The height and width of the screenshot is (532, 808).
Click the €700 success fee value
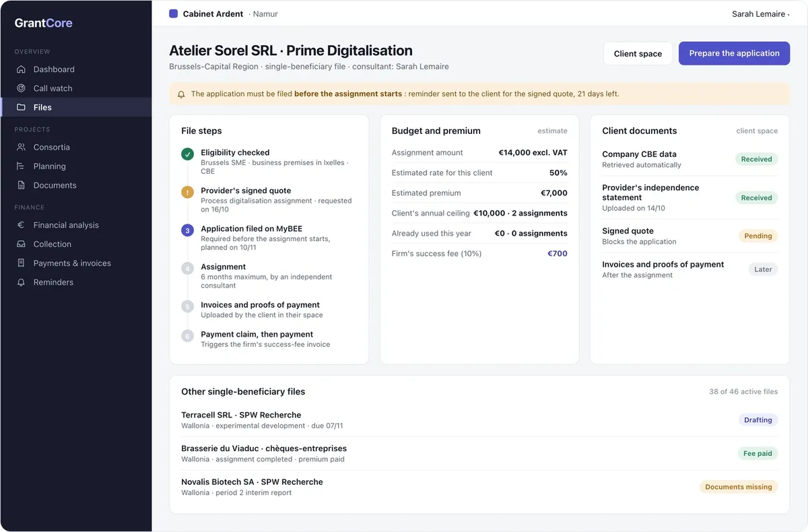558,254
